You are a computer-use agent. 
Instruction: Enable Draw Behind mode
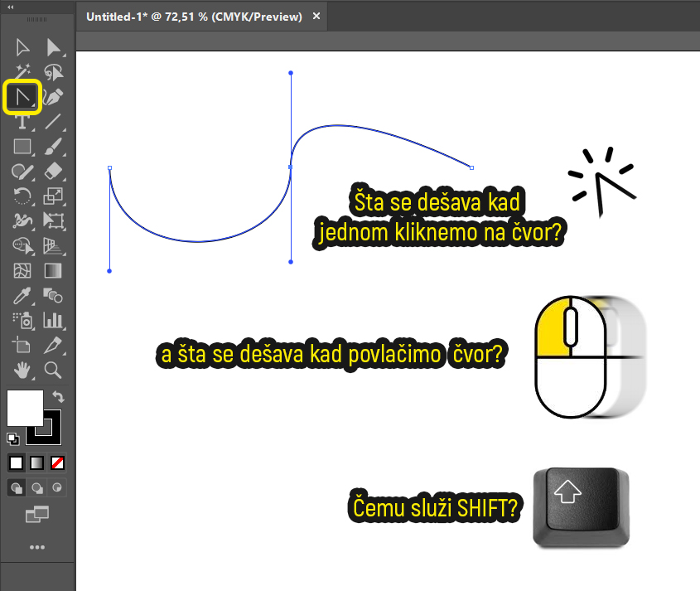point(37,488)
